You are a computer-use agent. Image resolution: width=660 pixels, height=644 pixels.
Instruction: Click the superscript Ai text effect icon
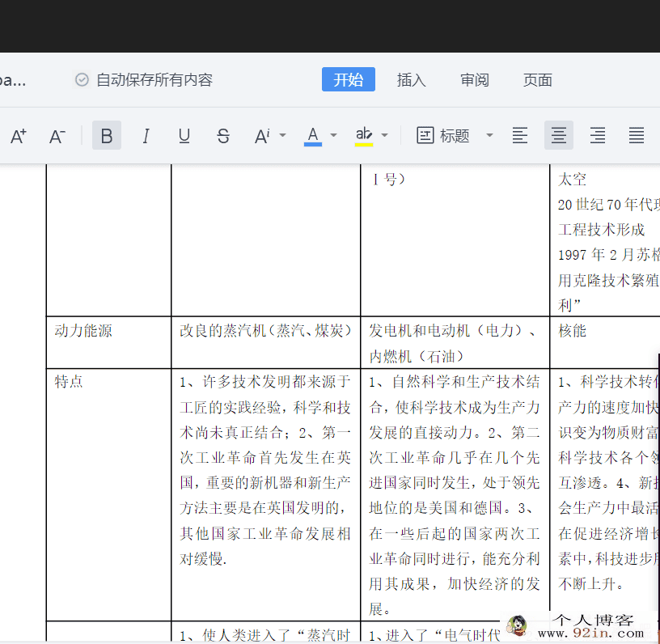pyautogui.click(x=262, y=136)
